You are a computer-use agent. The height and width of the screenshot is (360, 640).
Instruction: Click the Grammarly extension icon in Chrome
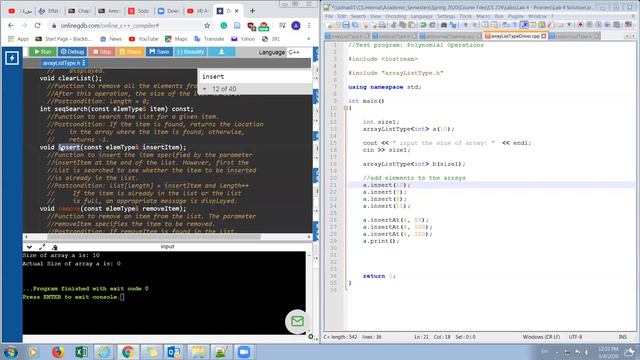click(224, 25)
